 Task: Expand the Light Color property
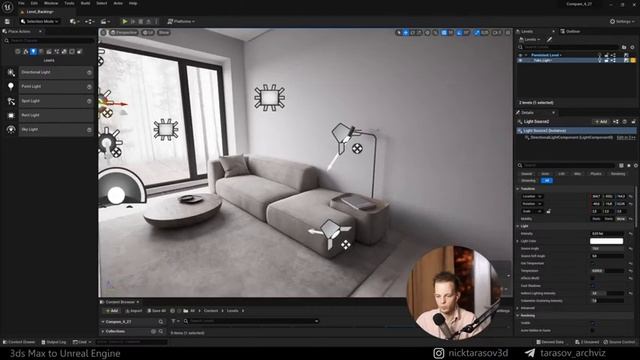[x=518, y=241]
